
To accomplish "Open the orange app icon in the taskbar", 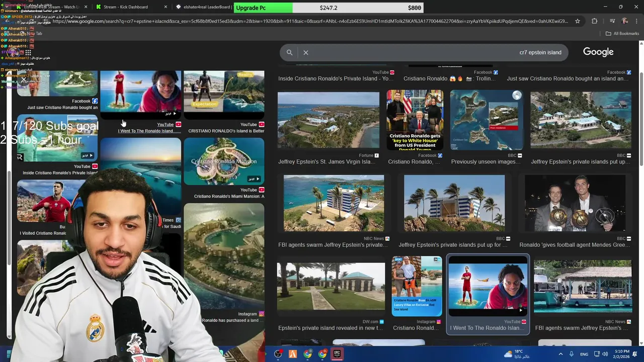I will 293,354.
